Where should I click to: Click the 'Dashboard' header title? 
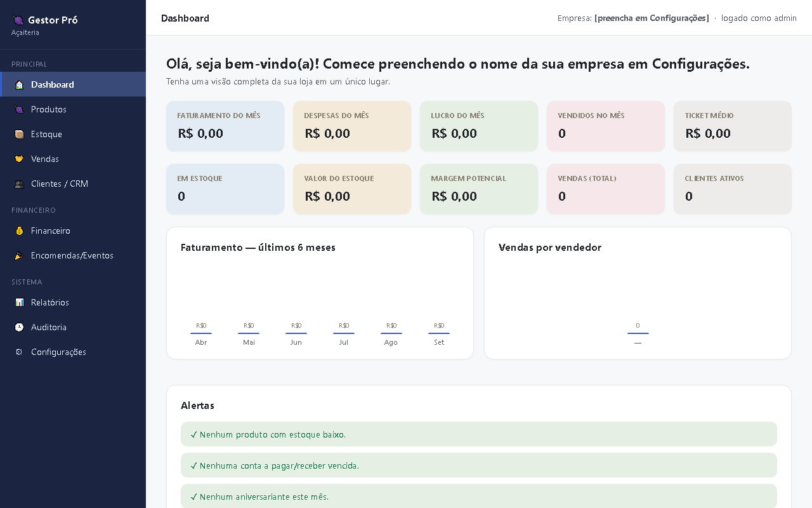[185, 18]
